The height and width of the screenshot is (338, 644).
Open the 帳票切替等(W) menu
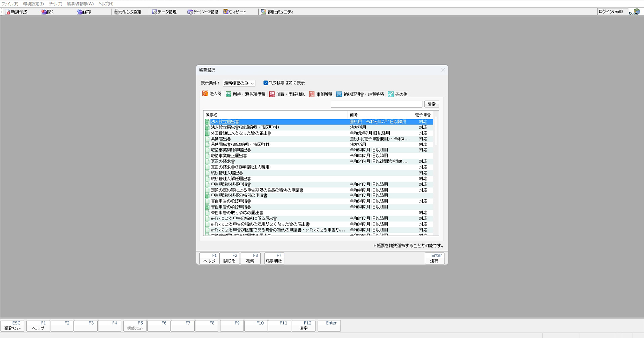click(80, 4)
